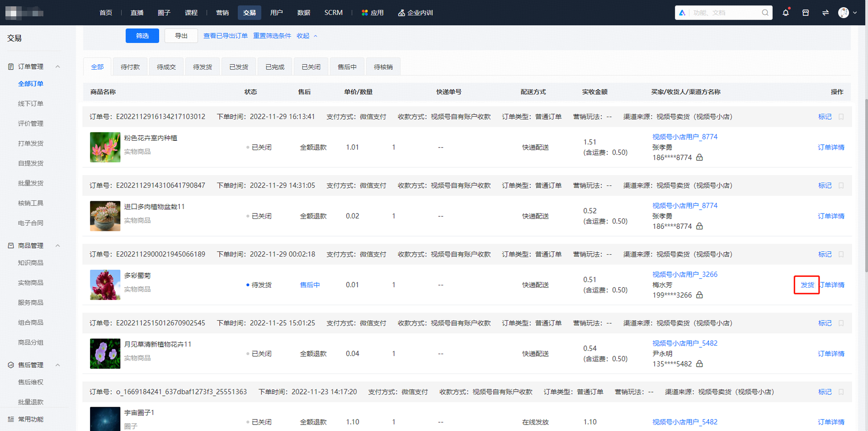Click the 粉色花卉室内种植 product thumbnail
This screenshot has width=868, height=431.
click(x=105, y=147)
